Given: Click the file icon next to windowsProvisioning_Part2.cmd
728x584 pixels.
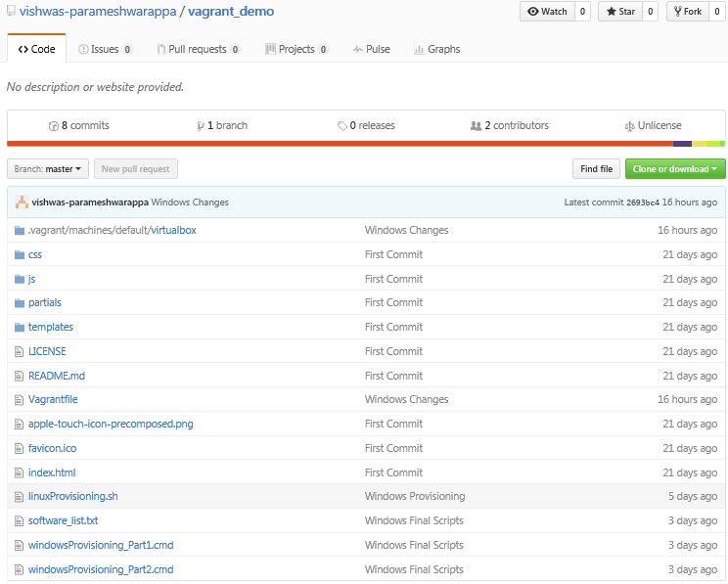Looking at the screenshot, I should 19,569.
